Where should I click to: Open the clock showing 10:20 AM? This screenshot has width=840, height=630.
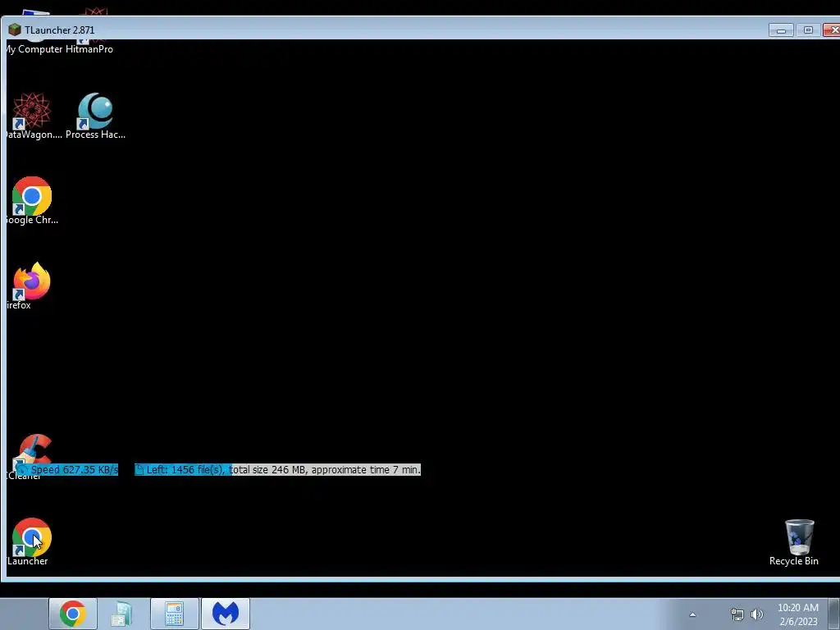pos(798,614)
